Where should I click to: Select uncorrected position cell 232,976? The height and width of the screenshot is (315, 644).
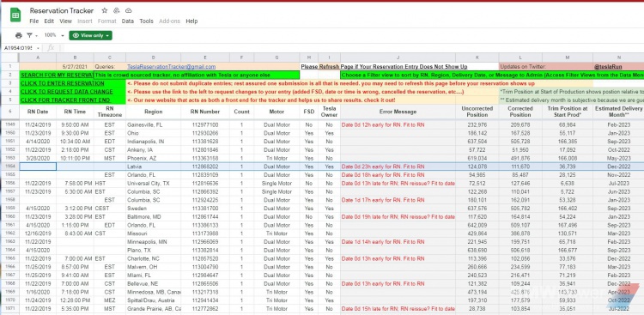pos(477,124)
